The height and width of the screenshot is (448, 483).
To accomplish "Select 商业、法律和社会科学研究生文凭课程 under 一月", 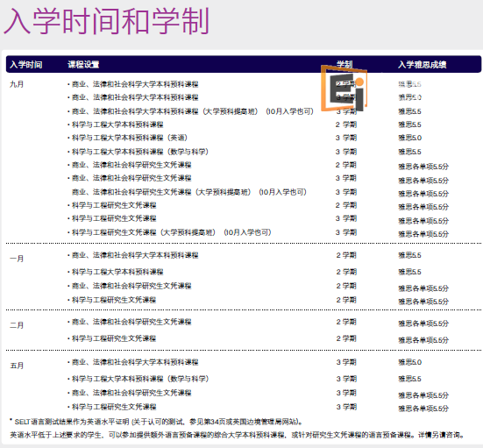I will [130, 286].
